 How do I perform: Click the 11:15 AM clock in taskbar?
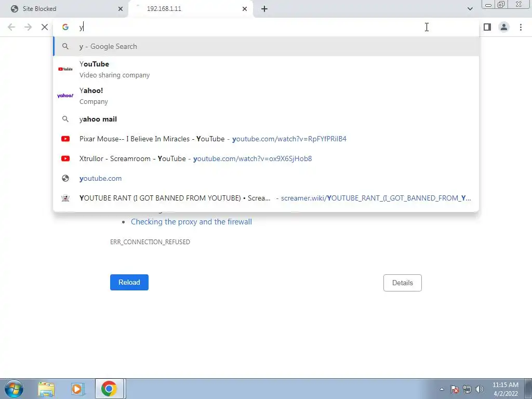pyautogui.click(x=505, y=385)
